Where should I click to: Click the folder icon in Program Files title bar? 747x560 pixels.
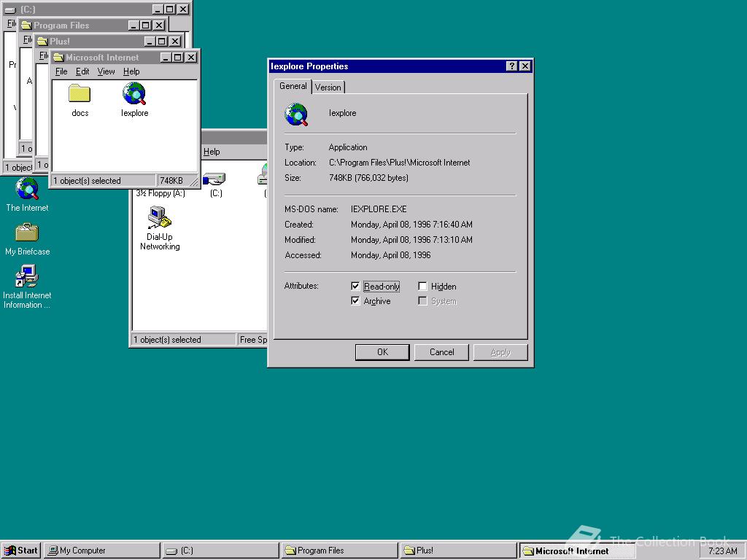pos(26,26)
